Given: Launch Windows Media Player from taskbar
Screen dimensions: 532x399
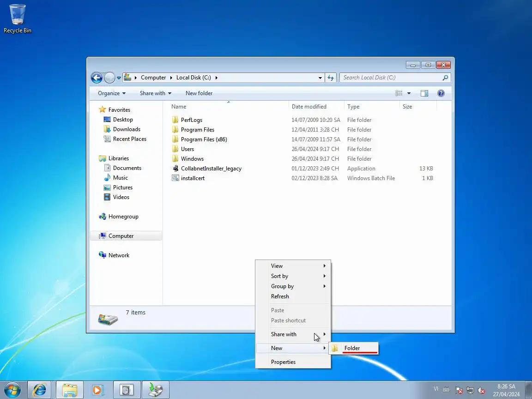Looking at the screenshot, I should click(x=97, y=390).
